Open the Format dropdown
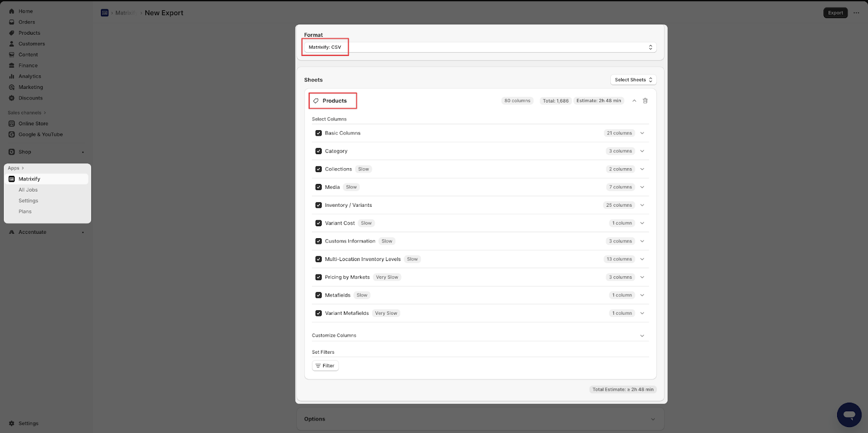Viewport: 868px width, 433px height. [480, 47]
